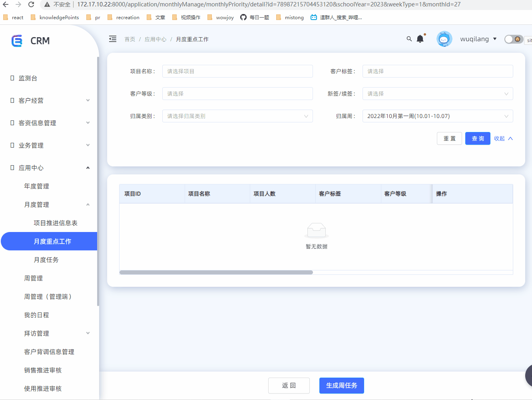Switch the theme toggle next to wuqilang
This screenshot has height=400, width=532.
coord(513,39)
